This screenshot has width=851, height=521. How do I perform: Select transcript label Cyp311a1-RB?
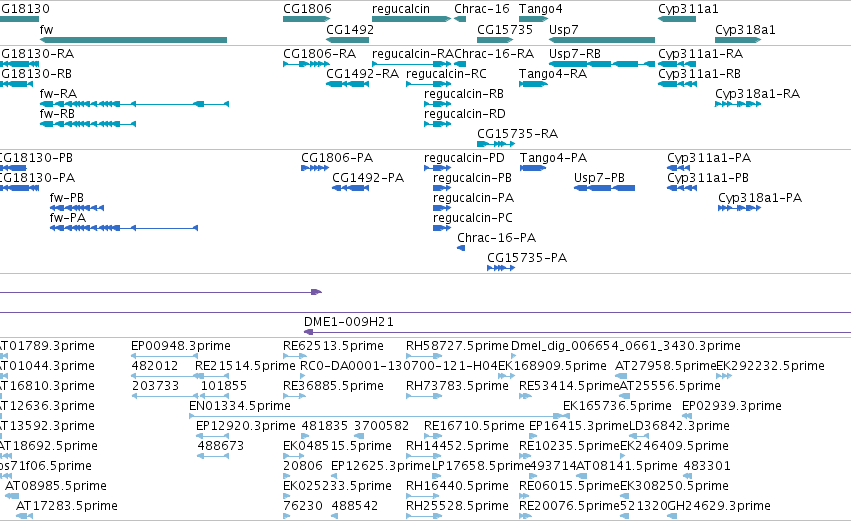pyautogui.click(x=700, y=74)
